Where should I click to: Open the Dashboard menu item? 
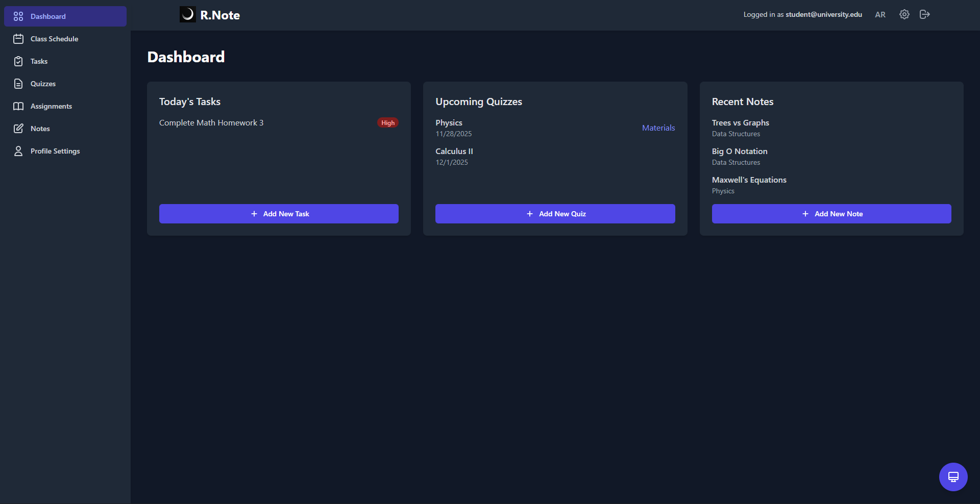coord(65,16)
